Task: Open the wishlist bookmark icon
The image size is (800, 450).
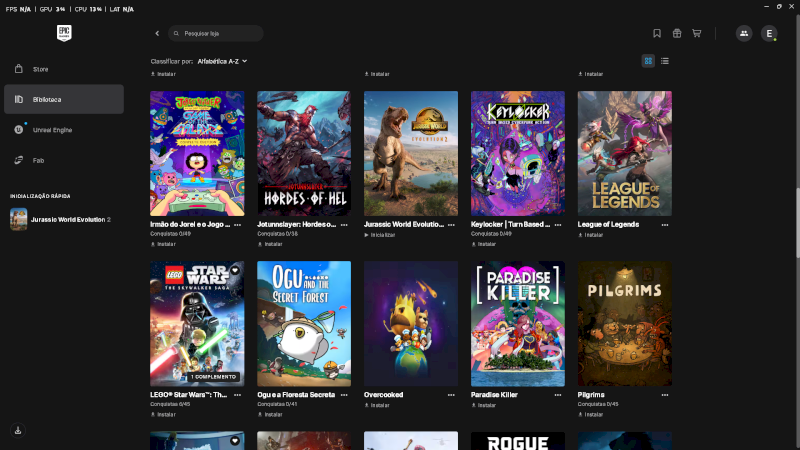Action: click(657, 33)
